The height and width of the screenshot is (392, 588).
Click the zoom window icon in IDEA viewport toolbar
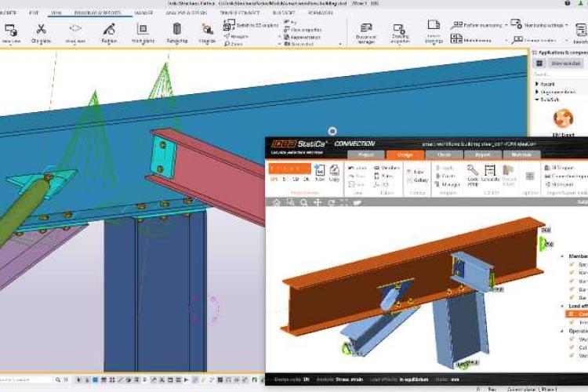click(290, 202)
